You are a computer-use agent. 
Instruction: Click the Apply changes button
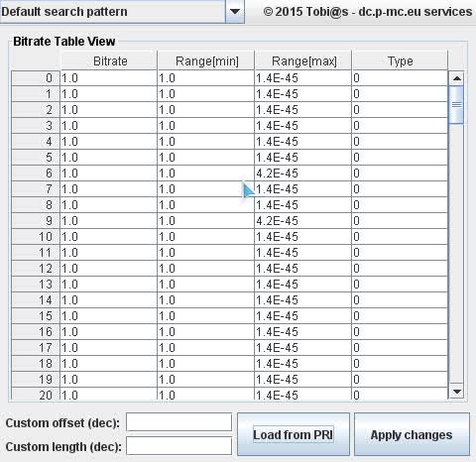click(412, 434)
